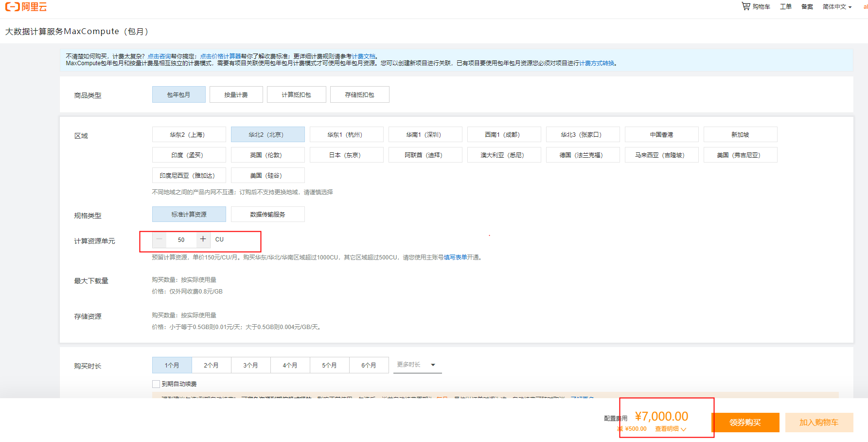Open the 填写表单 link

tap(456, 258)
